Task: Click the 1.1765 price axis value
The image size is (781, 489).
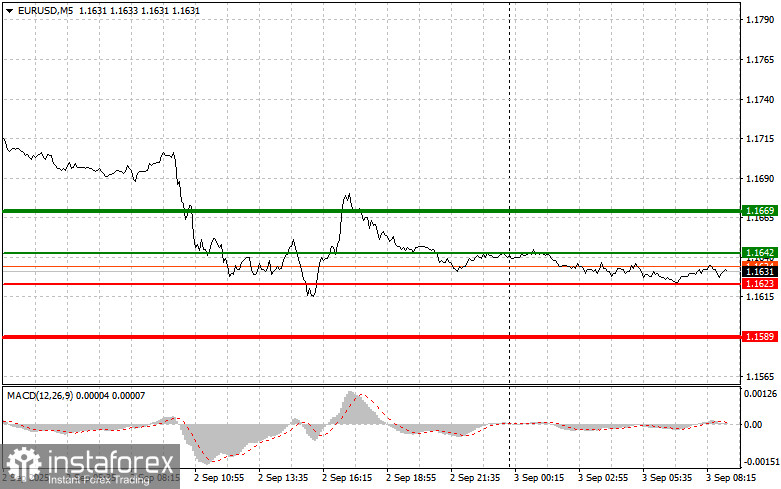Action: [x=760, y=60]
